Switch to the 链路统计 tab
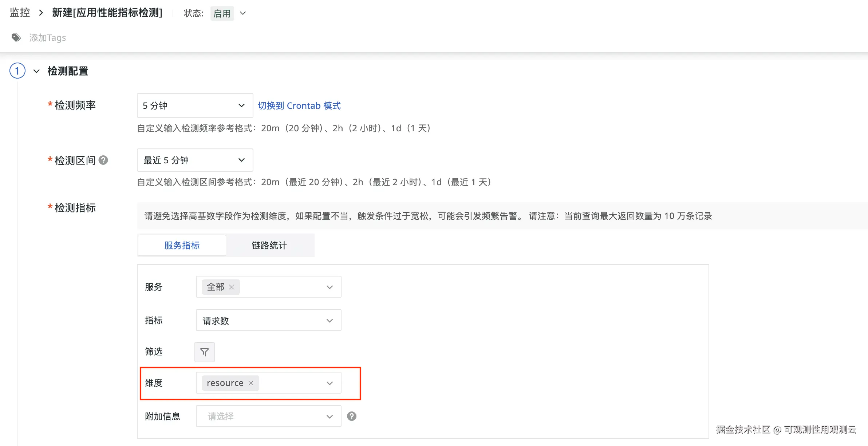Screen dimensions: 868x446 (269, 245)
